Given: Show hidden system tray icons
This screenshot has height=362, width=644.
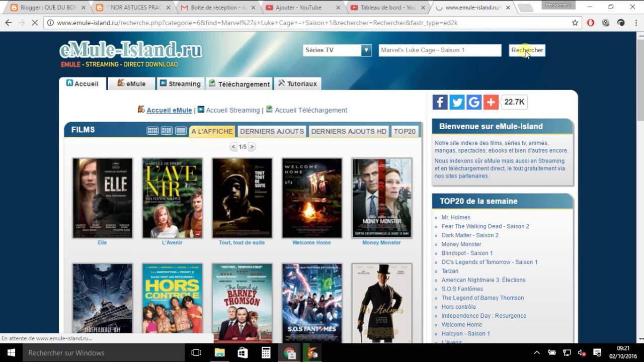Looking at the screenshot, I should click(537, 352).
